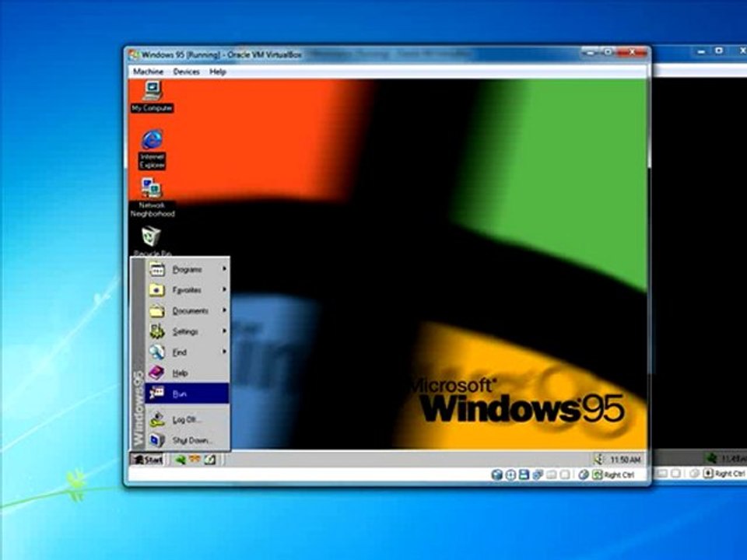The image size is (747, 560).
Task: Choose Favorites in Start menu
Action: (x=188, y=290)
